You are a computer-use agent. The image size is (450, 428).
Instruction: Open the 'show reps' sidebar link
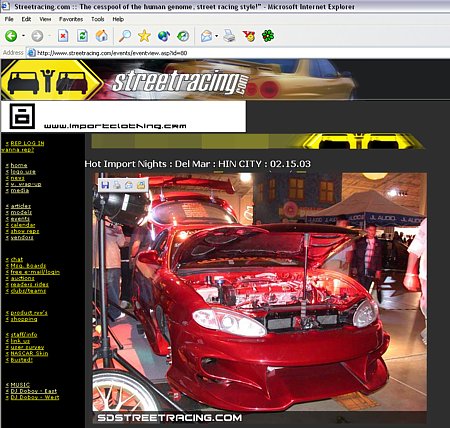pos(25,231)
